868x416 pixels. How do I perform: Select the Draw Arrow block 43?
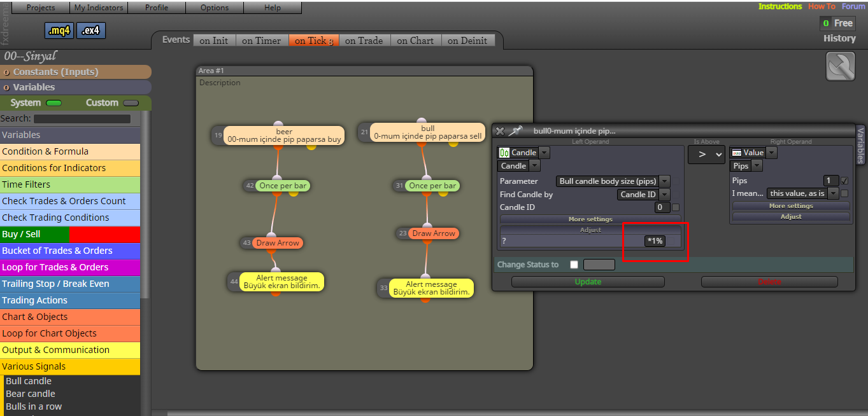point(278,243)
